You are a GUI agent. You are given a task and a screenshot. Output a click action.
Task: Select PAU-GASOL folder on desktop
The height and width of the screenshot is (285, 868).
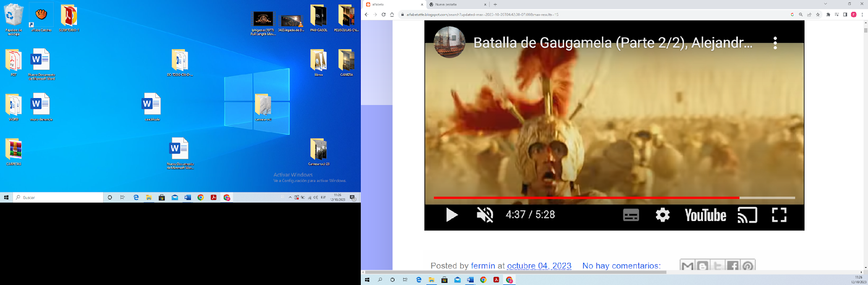318,18
